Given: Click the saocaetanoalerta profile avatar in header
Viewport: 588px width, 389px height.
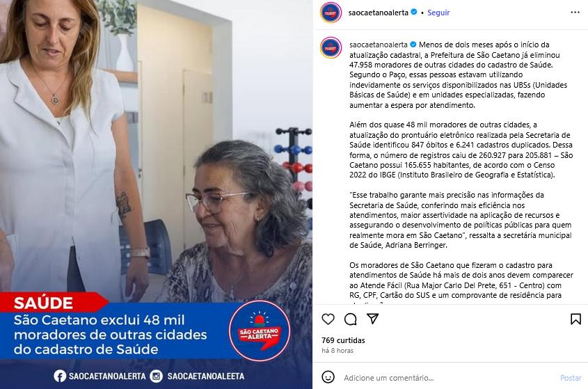Looking at the screenshot, I should 331,13.
